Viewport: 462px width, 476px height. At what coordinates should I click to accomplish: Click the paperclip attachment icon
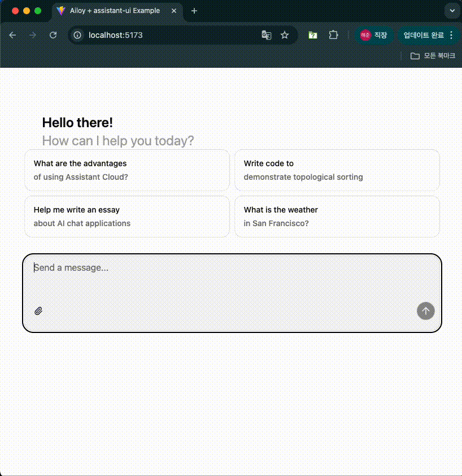(38, 311)
